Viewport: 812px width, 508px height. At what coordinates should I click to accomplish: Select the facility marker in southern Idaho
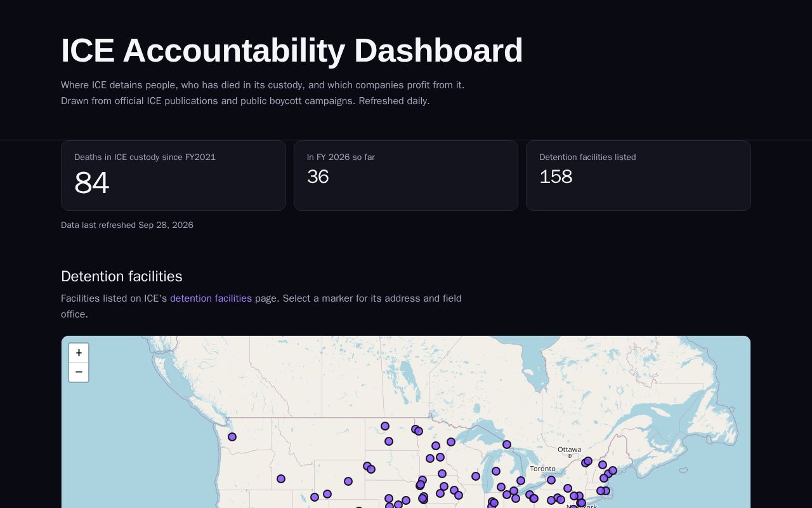[281, 479]
